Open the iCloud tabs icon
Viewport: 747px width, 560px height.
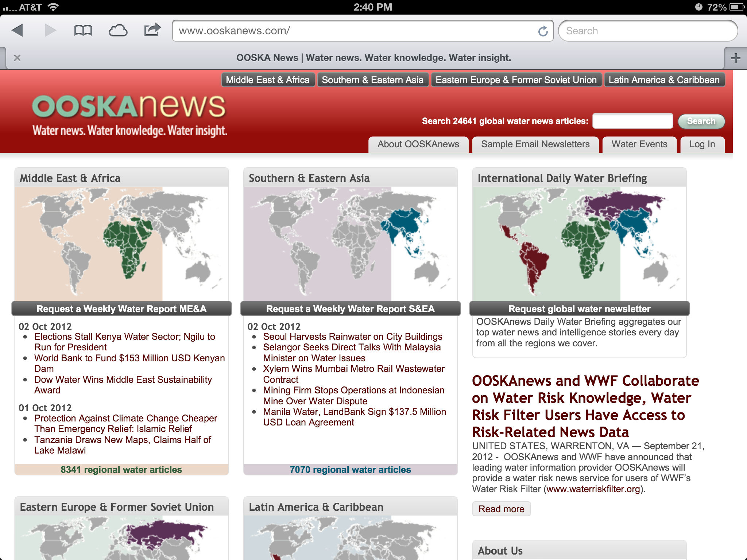[x=118, y=30]
